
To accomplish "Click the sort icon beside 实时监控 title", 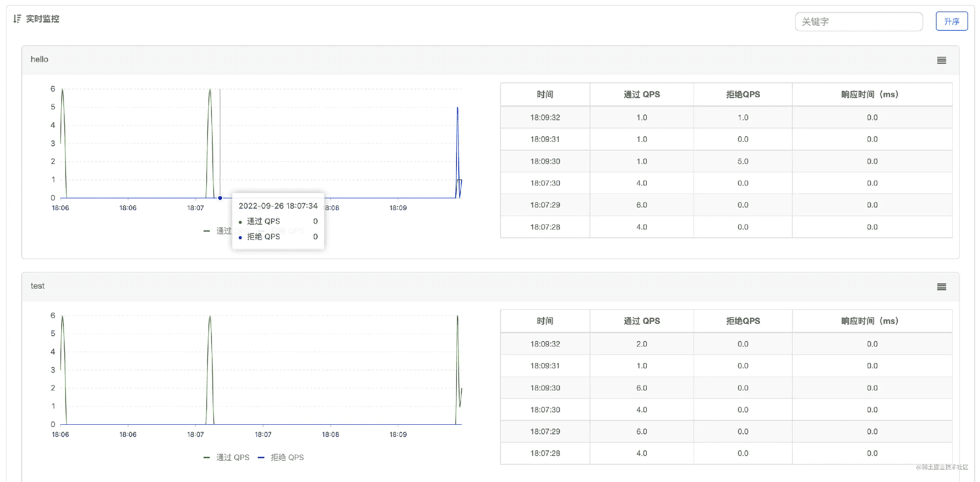I will [x=17, y=19].
